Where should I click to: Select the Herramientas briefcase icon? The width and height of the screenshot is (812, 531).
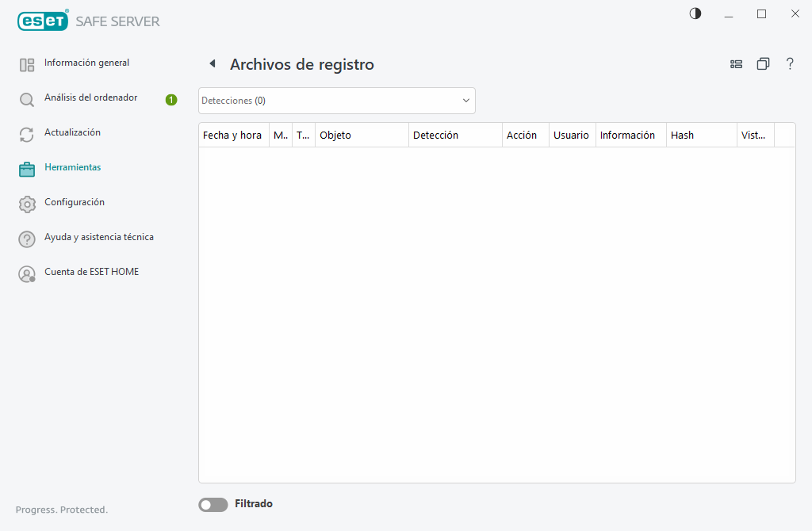[x=26, y=168]
